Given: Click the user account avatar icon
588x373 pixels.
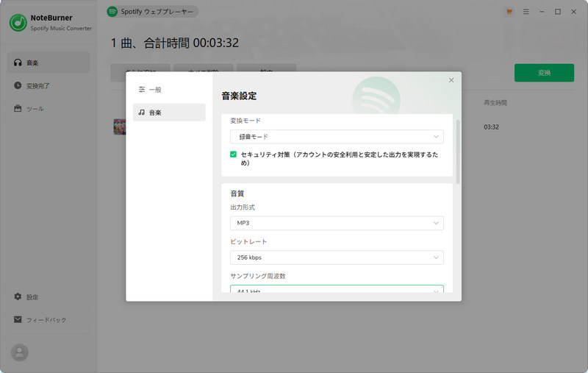Looking at the screenshot, I should 20,352.
